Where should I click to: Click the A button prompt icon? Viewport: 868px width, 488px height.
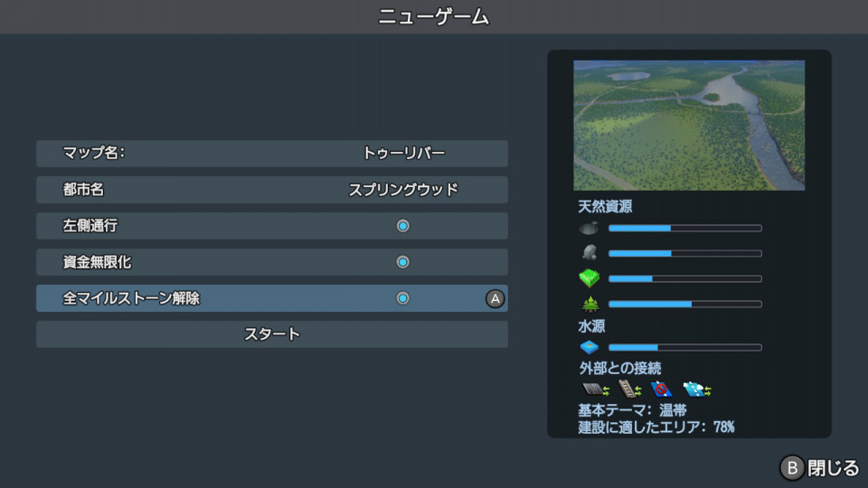[x=495, y=299]
